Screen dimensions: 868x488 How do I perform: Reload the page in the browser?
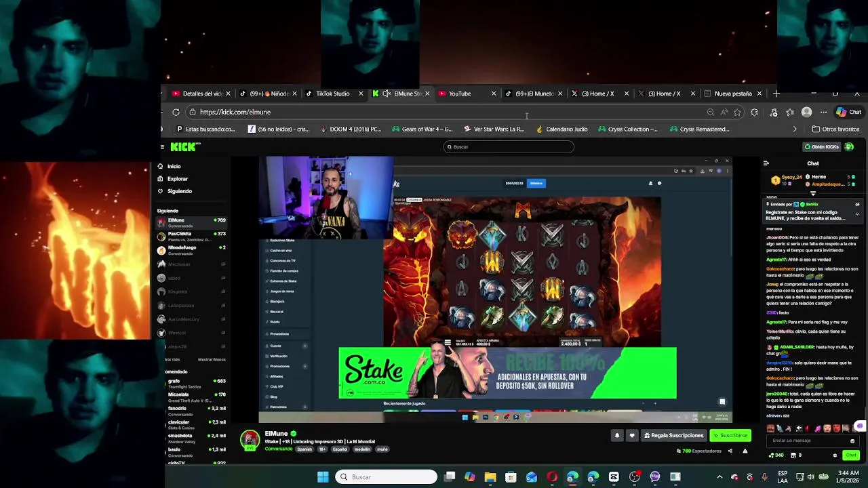pyautogui.click(x=176, y=112)
